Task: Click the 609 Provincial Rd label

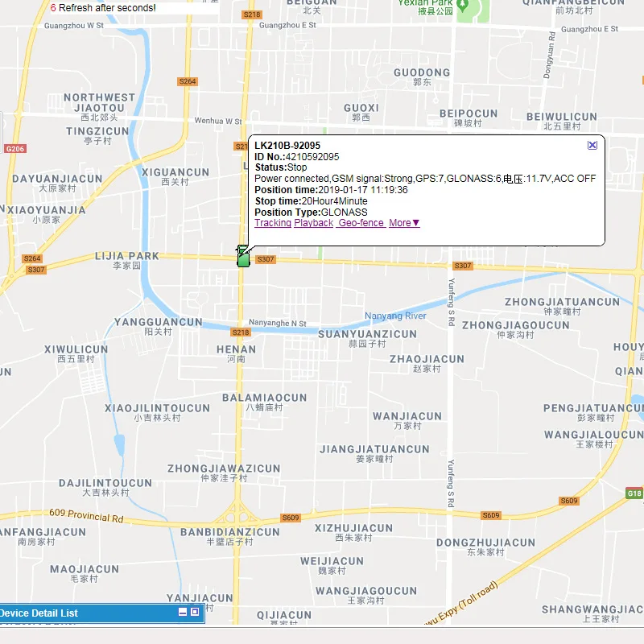Action: tap(86, 515)
